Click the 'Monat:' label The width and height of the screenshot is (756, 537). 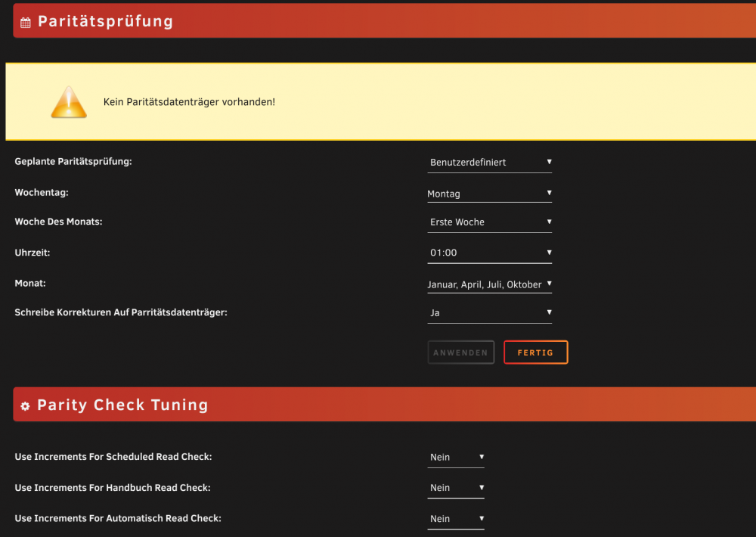click(x=30, y=284)
